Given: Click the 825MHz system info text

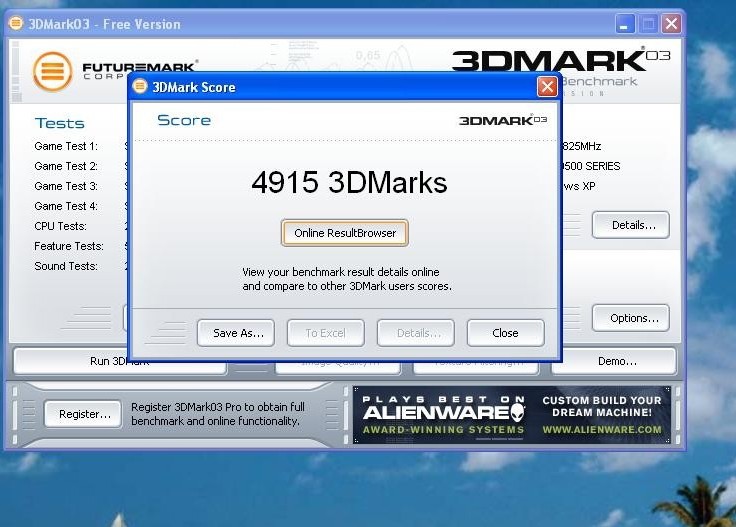Looking at the screenshot, I should (581, 146).
